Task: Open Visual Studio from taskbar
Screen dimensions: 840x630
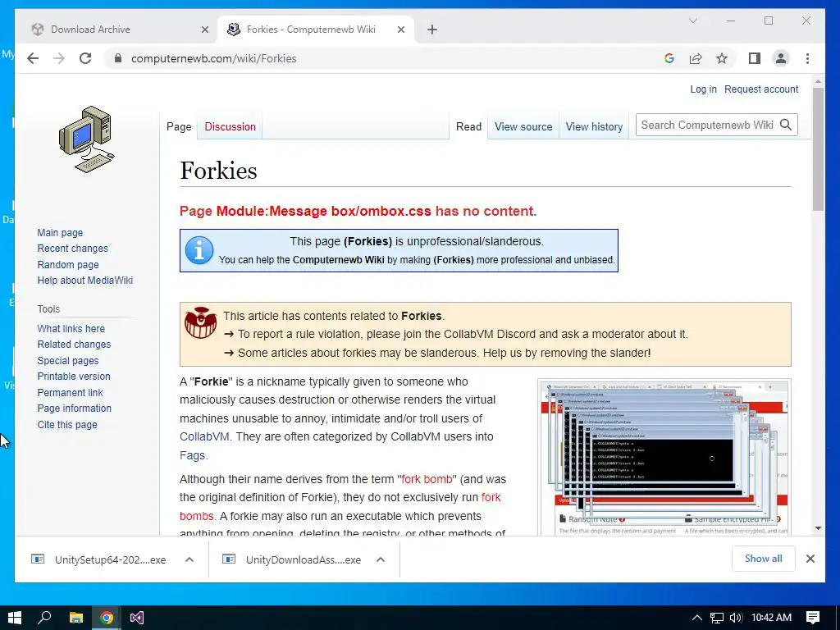Action: [137, 618]
